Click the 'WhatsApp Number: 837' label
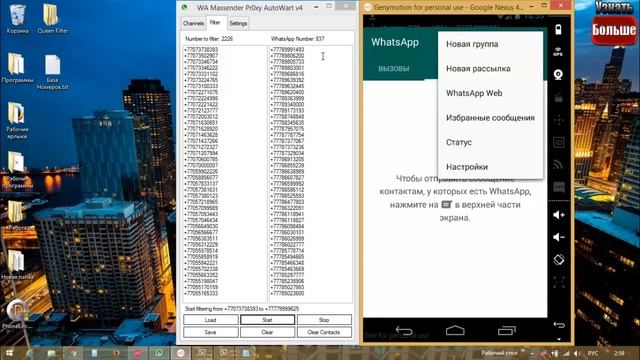This screenshot has width=640, height=360. click(298, 39)
